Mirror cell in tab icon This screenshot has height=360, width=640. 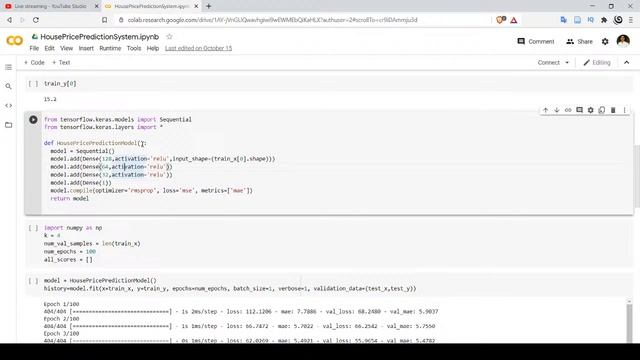(602, 110)
